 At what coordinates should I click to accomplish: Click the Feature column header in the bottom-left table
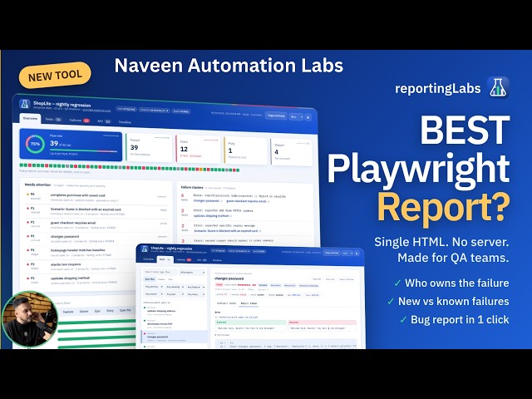68,312
